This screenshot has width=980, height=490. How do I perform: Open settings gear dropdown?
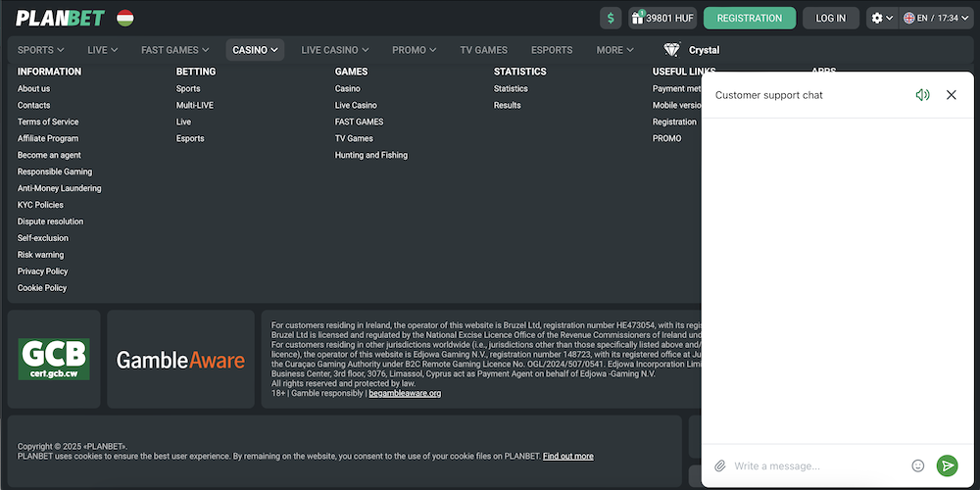881,18
